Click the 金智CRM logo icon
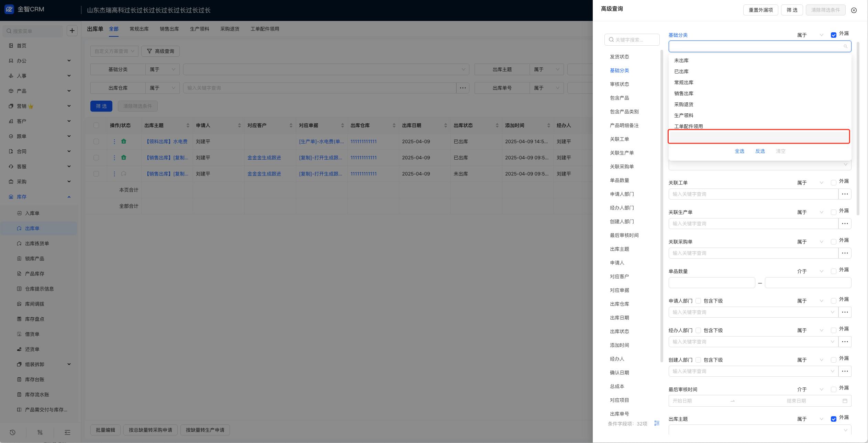Image resolution: width=868 pixels, height=443 pixels. [x=10, y=9]
